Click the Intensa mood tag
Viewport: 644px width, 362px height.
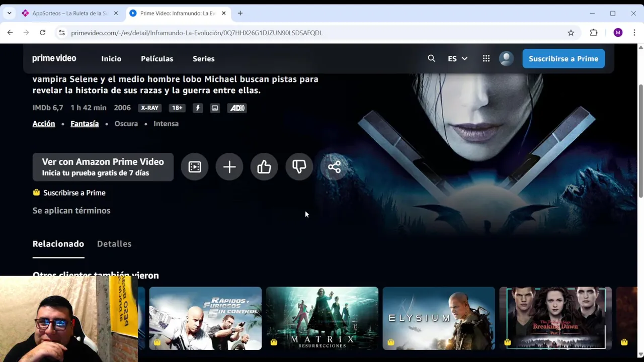166,123
